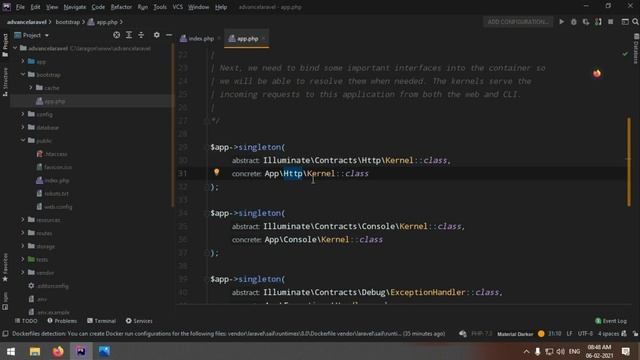Click the run-anything window icon beside search
The height and width of the screenshot is (360, 640).
point(624,22)
